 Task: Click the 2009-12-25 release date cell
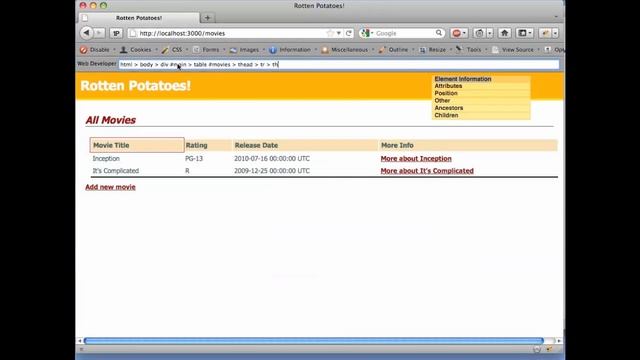coord(272,171)
